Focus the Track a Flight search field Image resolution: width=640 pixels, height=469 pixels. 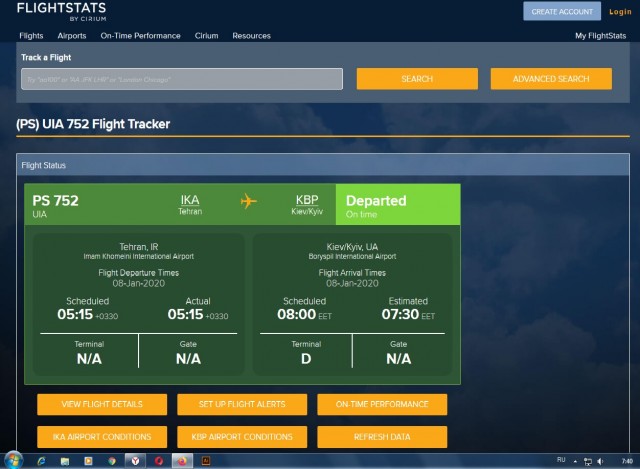(x=182, y=79)
